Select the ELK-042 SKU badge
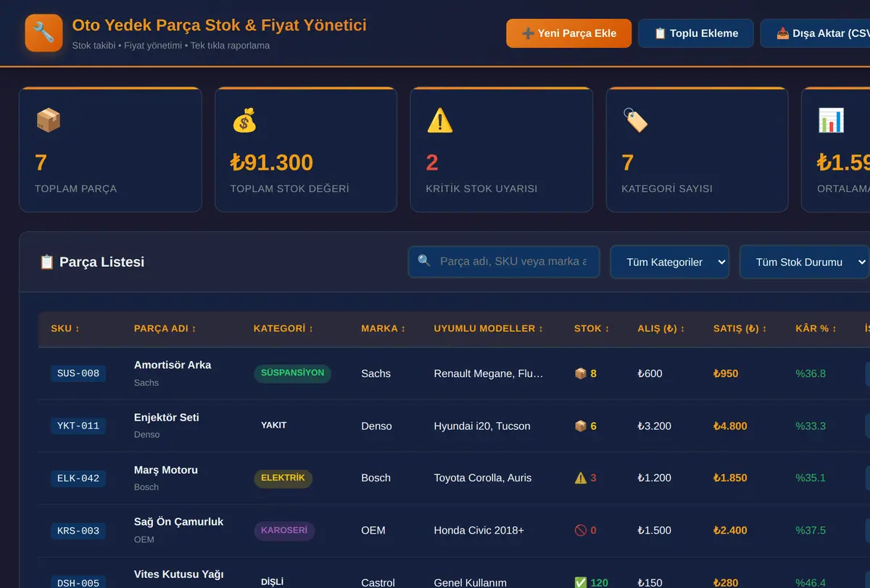This screenshot has height=588, width=870. tap(78, 478)
